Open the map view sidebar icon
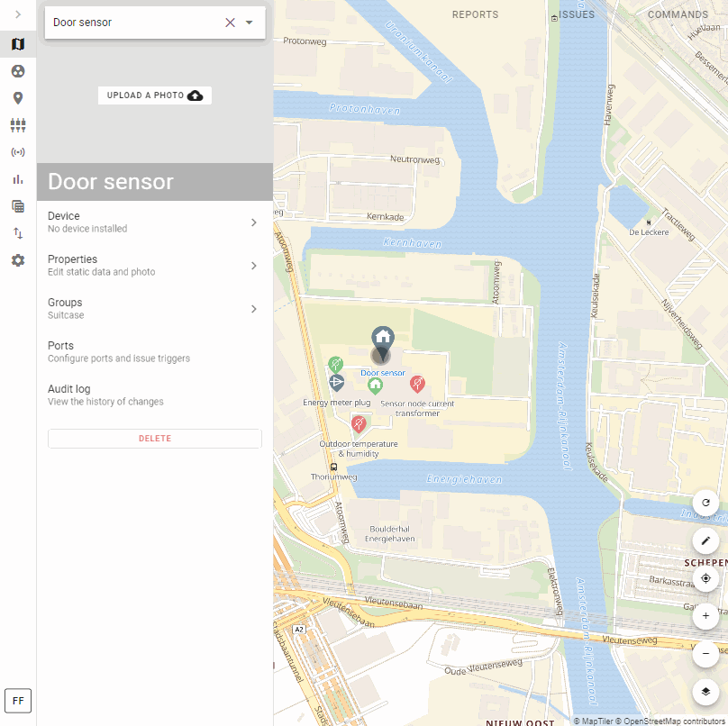The image size is (728, 726). coord(18,44)
